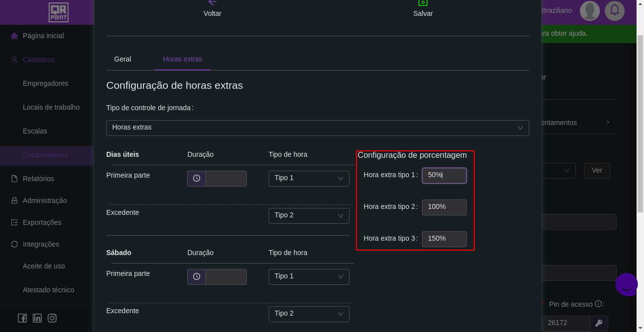Open Dias úteis Primeira parte Tipo 1 dropdown
644x332 pixels.
(308, 178)
